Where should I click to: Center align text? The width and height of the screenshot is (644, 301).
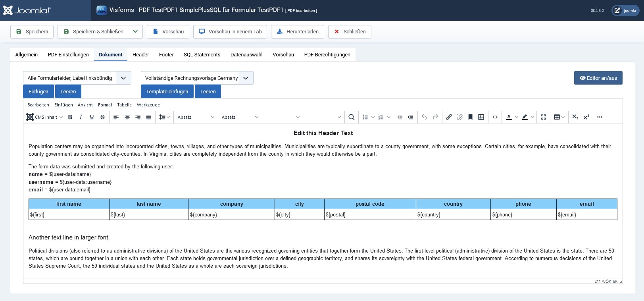point(127,117)
